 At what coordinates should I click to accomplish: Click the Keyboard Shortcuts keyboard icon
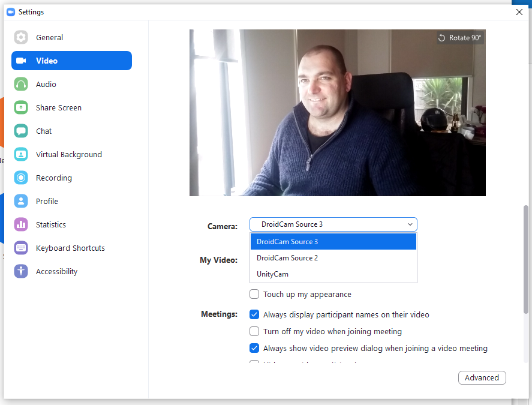click(21, 248)
